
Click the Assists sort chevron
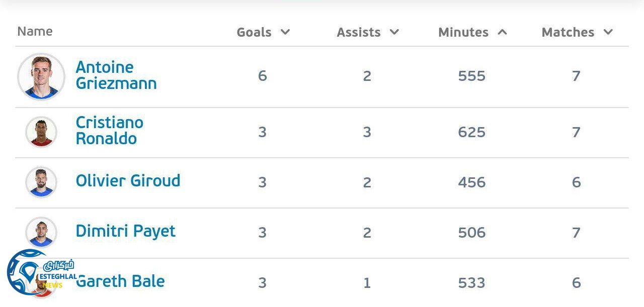click(x=394, y=32)
